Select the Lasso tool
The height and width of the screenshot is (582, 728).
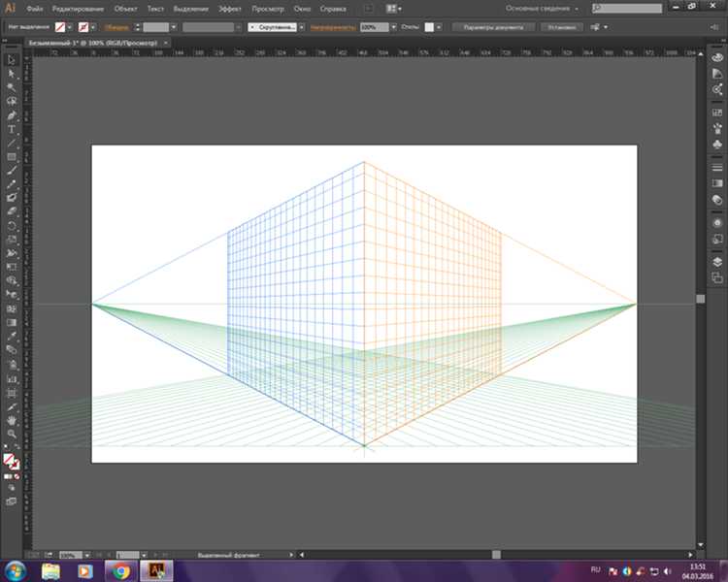click(12, 101)
